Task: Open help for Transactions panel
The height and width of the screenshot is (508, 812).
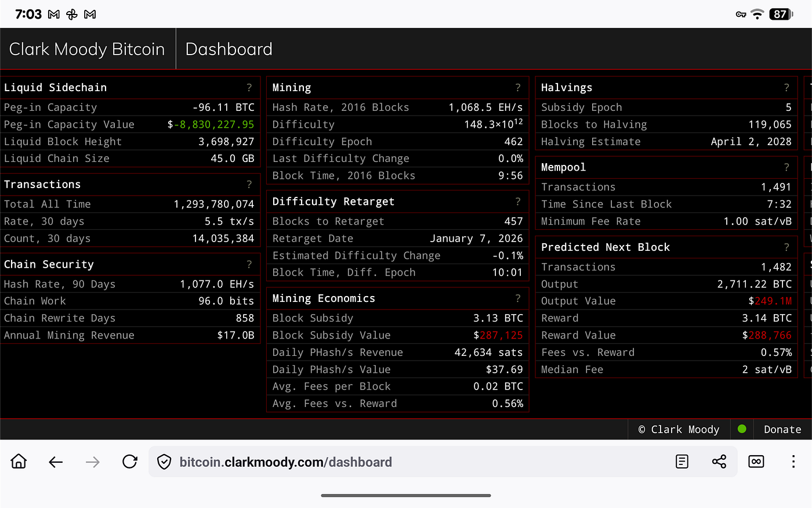Action: [249, 185]
